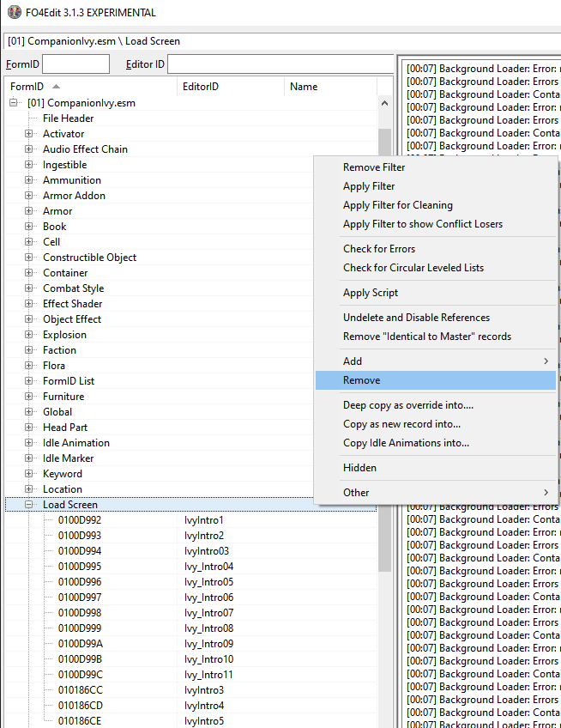Focus the Editor ID search field

280,64
